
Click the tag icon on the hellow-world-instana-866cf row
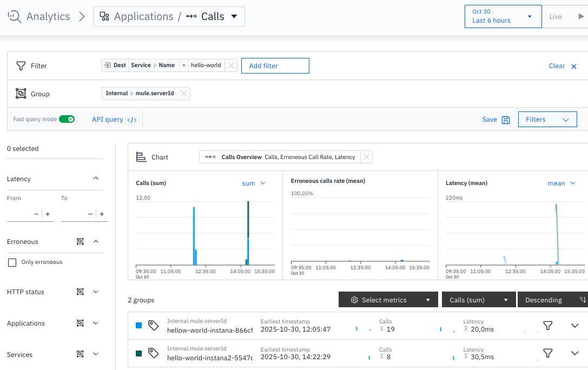(x=153, y=325)
